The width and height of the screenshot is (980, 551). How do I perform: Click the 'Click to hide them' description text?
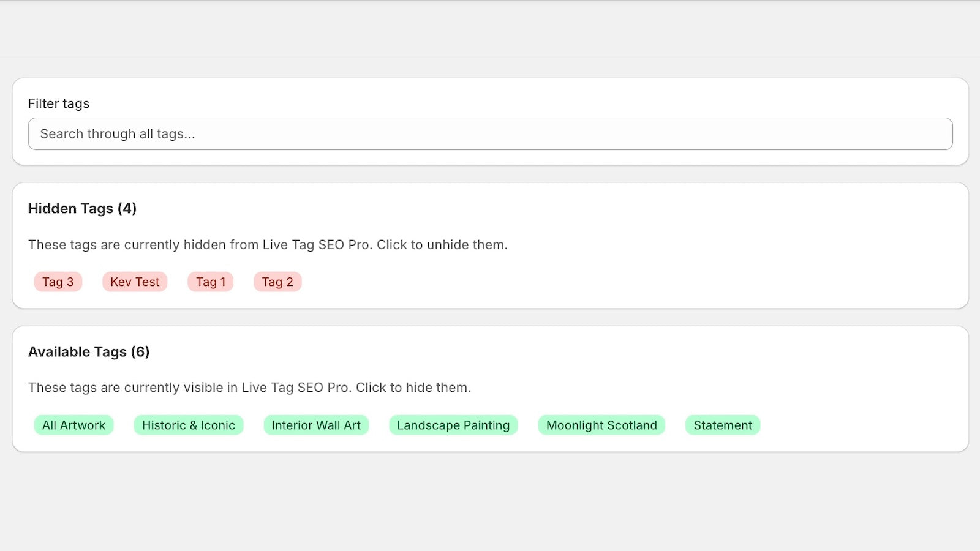click(413, 388)
